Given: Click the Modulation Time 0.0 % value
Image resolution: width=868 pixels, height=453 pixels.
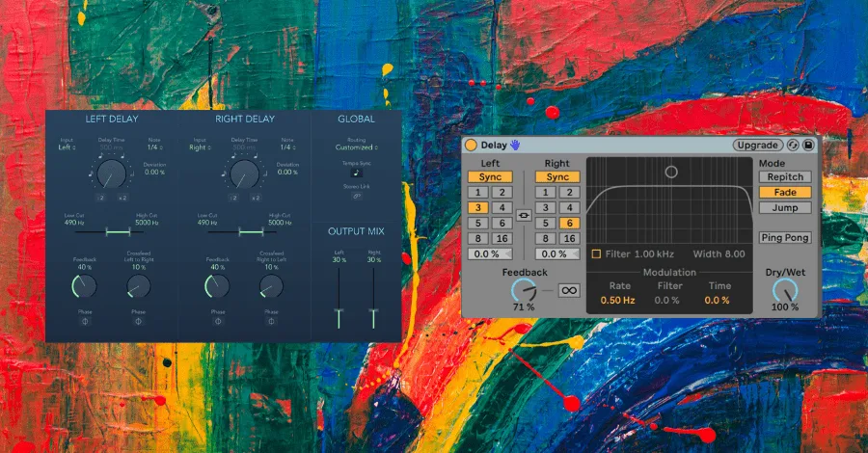Looking at the screenshot, I should tap(717, 301).
